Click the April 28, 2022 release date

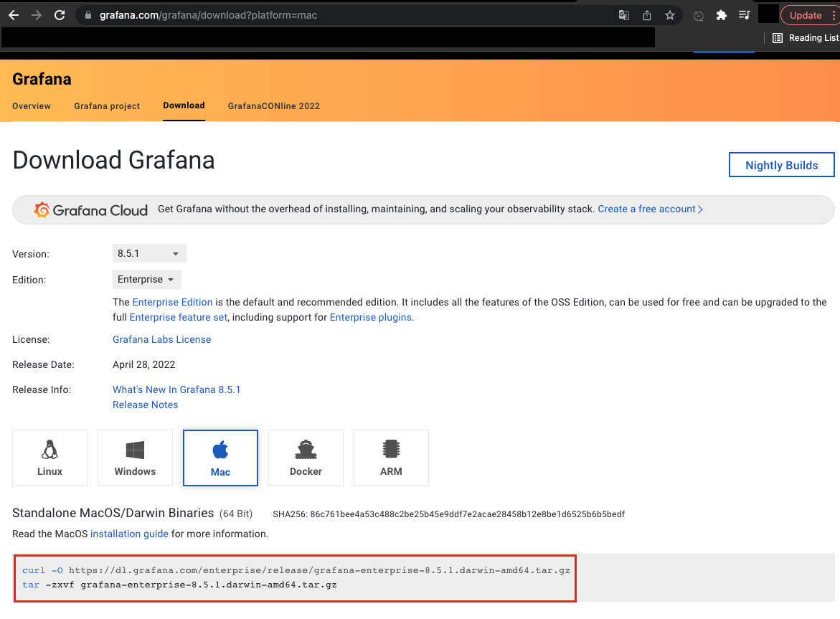[143, 364]
